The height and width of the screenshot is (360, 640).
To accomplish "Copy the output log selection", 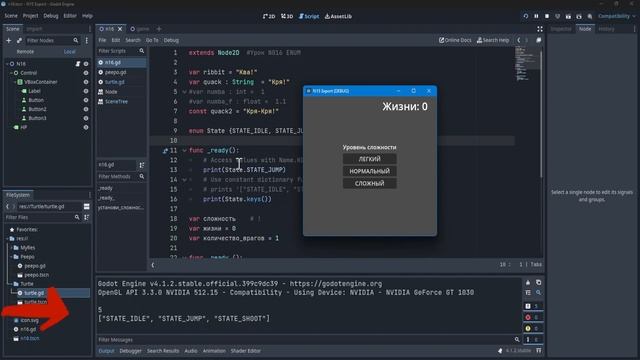I will [x=538, y=282].
